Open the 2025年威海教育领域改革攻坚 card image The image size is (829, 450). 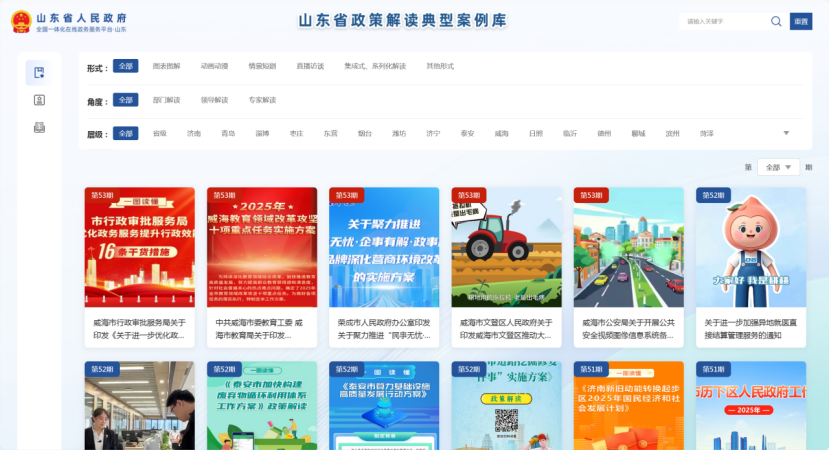[262, 247]
